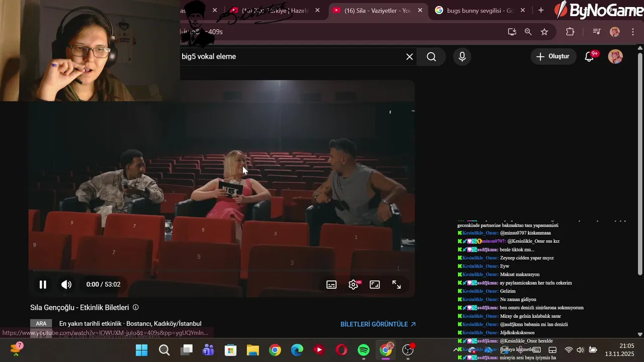The height and width of the screenshot is (362, 644).
Task: Click chat message 'benle tiktok mu...'
Action: [517, 250]
